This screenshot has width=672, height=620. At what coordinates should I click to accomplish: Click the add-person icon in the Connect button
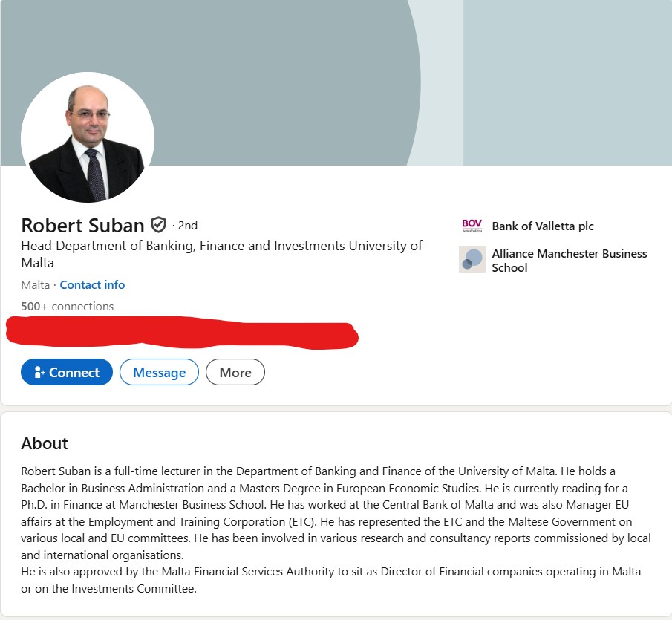click(x=39, y=373)
